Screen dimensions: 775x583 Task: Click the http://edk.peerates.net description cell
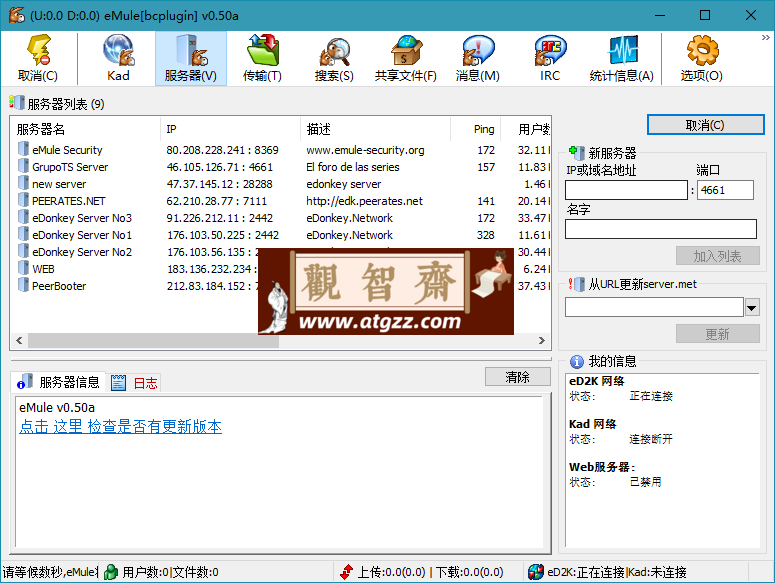364,201
